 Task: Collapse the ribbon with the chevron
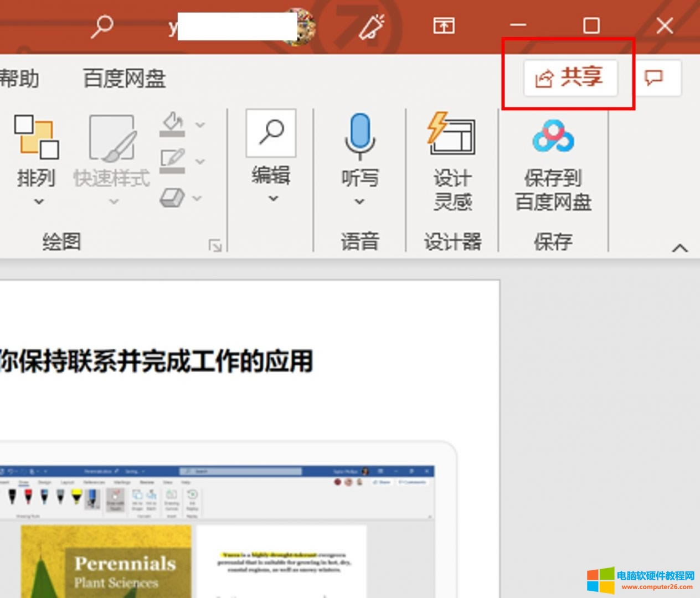(680, 248)
